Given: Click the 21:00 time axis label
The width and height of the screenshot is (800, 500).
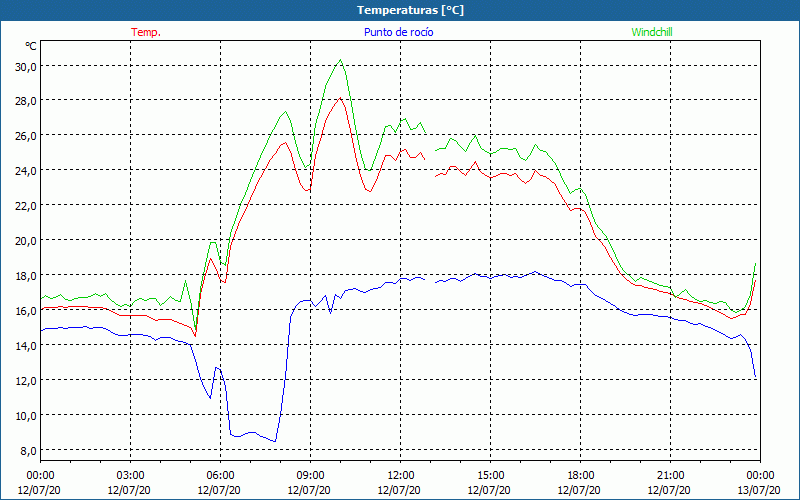Looking at the screenshot, I should pos(670,476).
